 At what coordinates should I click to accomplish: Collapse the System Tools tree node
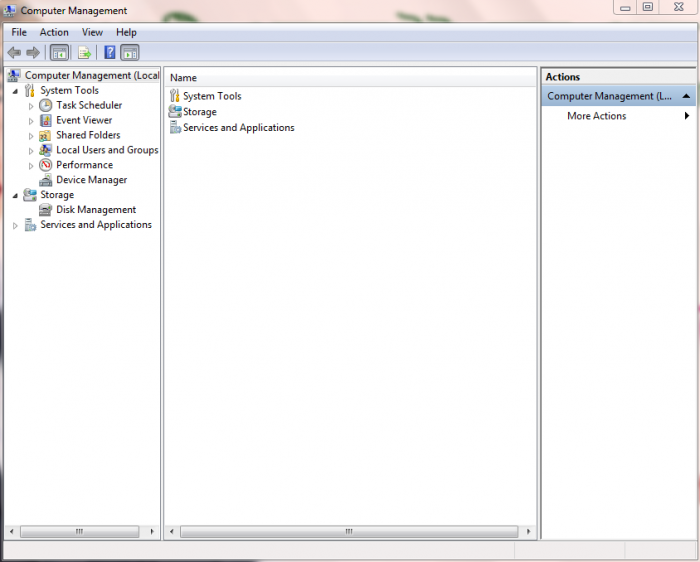tap(16, 91)
